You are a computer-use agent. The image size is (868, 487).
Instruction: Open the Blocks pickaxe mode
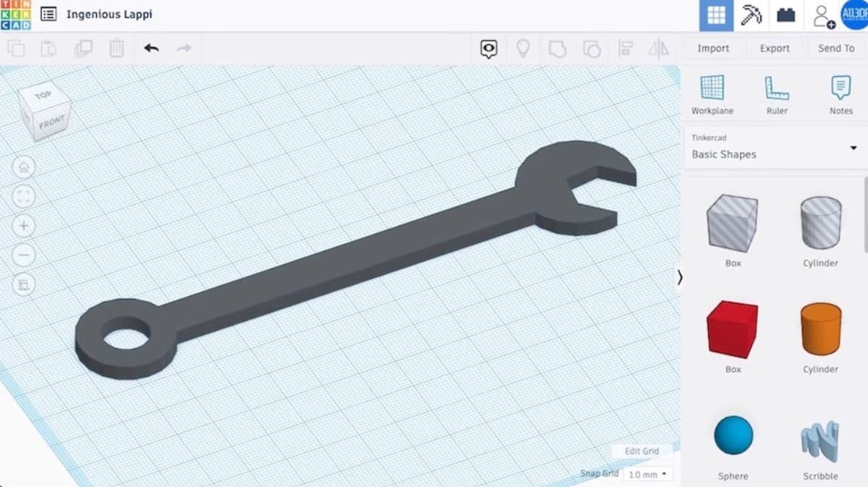[x=752, y=15]
